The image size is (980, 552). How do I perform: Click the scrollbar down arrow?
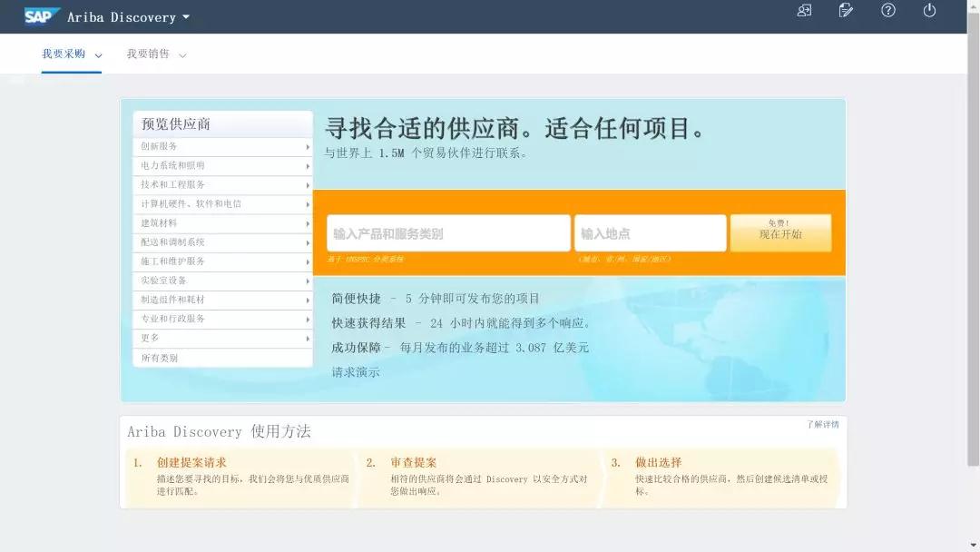click(973, 546)
